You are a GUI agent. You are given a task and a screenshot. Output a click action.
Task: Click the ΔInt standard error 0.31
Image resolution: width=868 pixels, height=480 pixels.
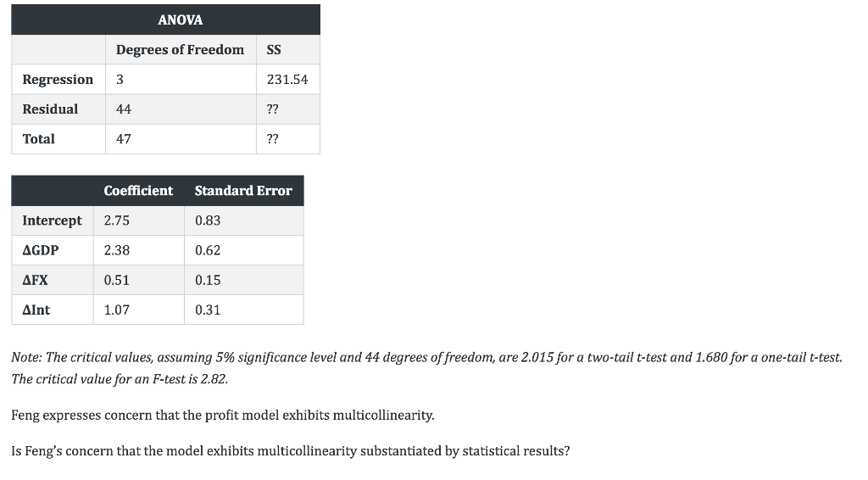pyautogui.click(x=208, y=310)
